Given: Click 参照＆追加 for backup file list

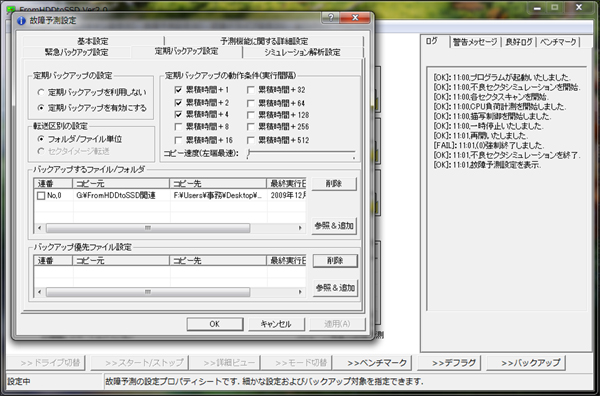Looking at the screenshot, I should click(x=334, y=225).
